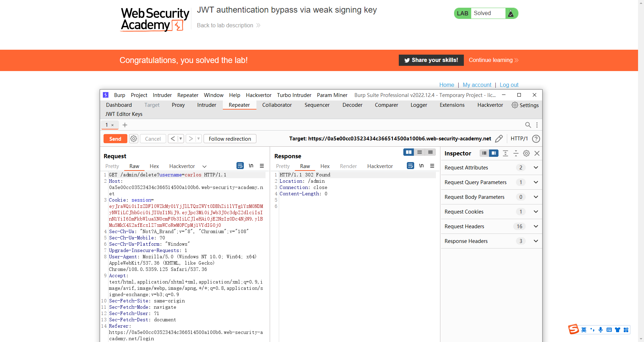
Task: Toggle response line wrap icon
Action: 411,166
